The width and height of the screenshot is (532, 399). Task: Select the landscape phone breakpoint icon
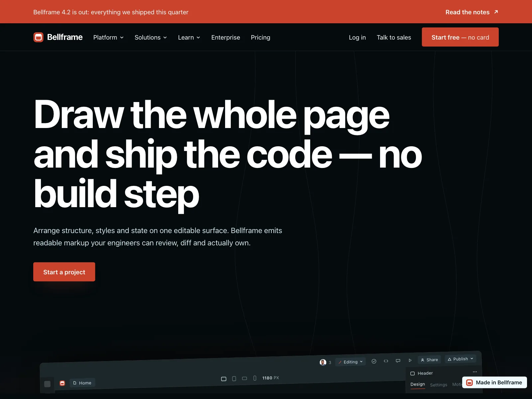coord(244,378)
